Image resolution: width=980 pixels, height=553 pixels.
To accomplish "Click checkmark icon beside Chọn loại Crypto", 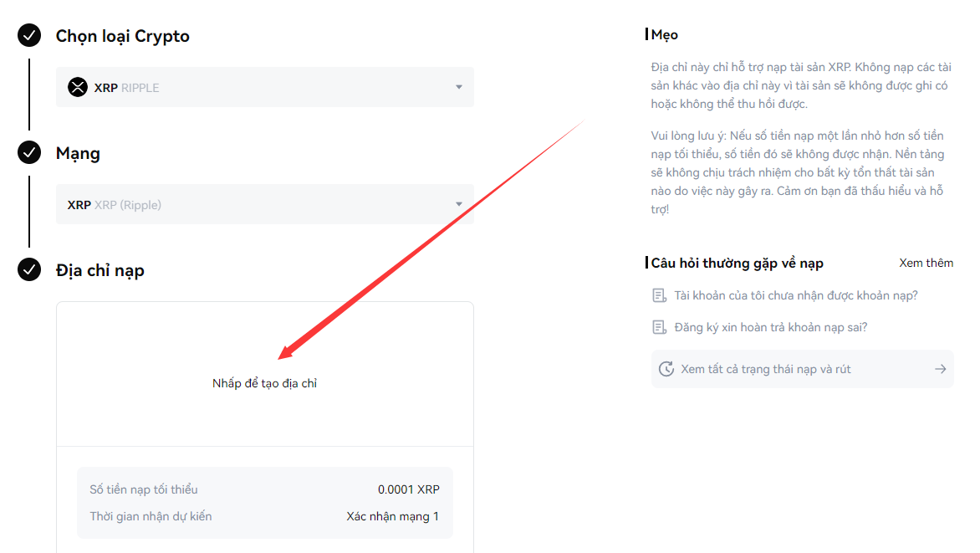I will [x=29, y=36].
